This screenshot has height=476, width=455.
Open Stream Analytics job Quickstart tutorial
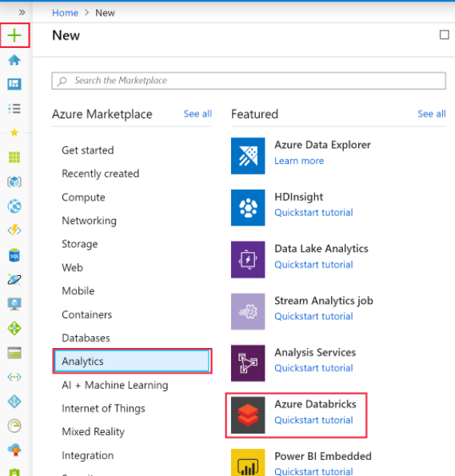click(313, 316)
